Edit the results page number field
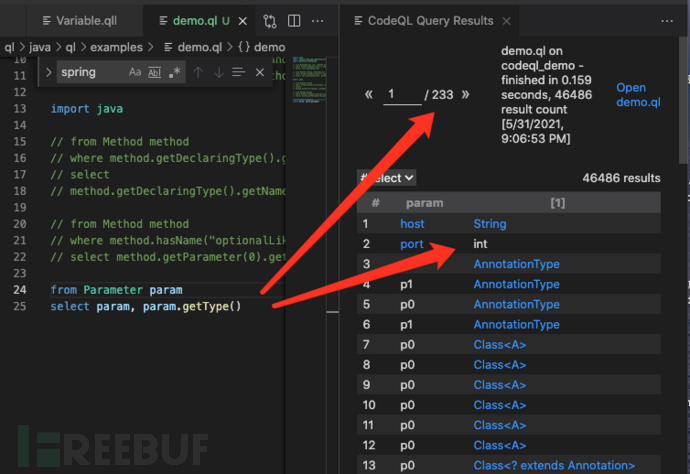Screen dimensions: 690x474 coord(402,94)
